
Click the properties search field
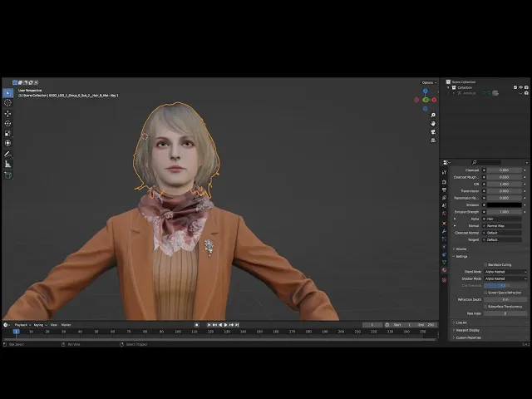coord(485,163)
